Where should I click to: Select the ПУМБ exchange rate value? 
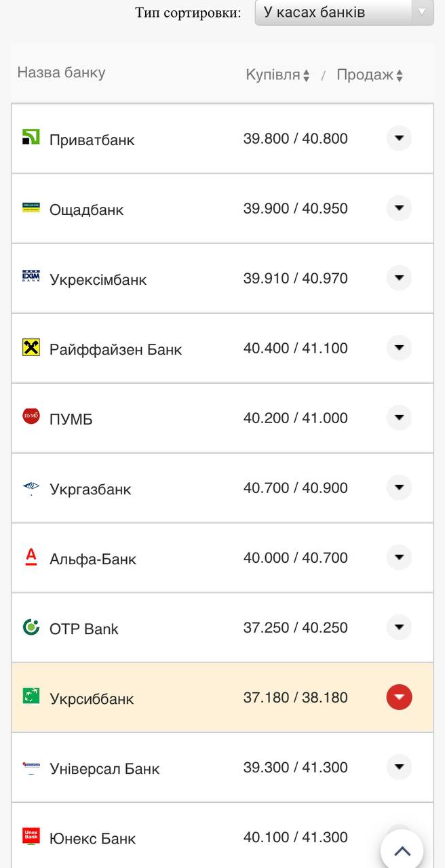295,418
